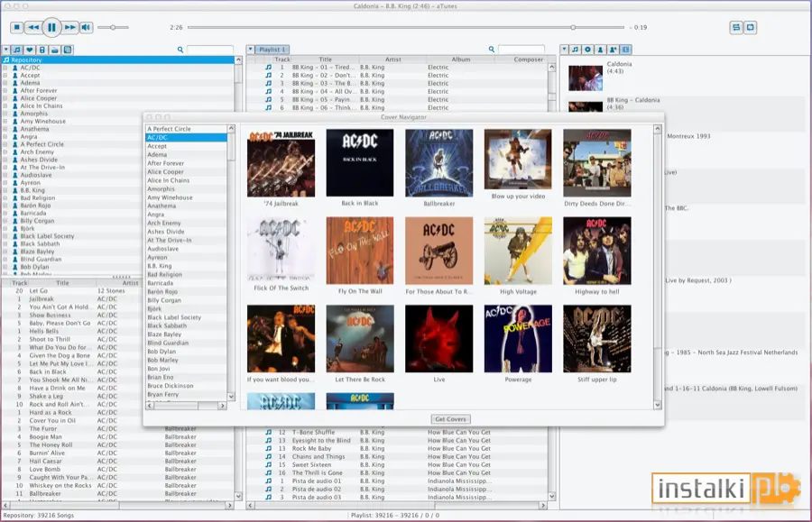Viewport: 812px width, 522px height.
Task: Stop playback with the stop button
Action: [16, 27]
